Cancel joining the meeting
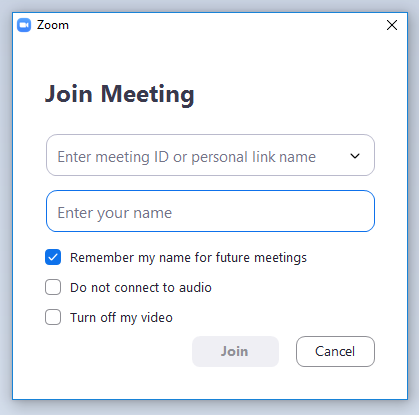The image size is (419, 415). pyautogui.click(x=335, y=351)
